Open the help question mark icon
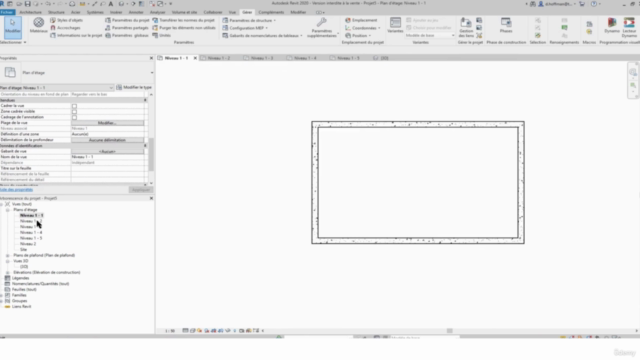Image resolution: width=640 pixels, height=360 pixels. (594, 4)
